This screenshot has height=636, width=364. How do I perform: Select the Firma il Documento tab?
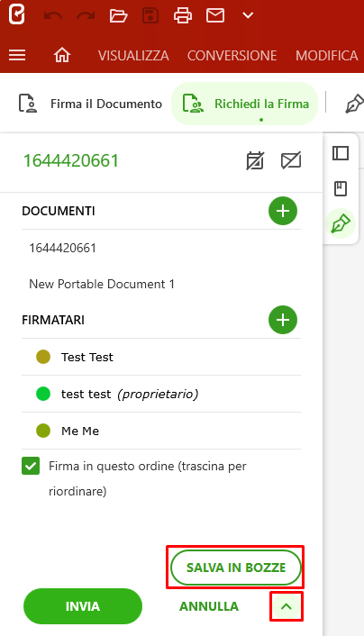(x=90, y=104)
